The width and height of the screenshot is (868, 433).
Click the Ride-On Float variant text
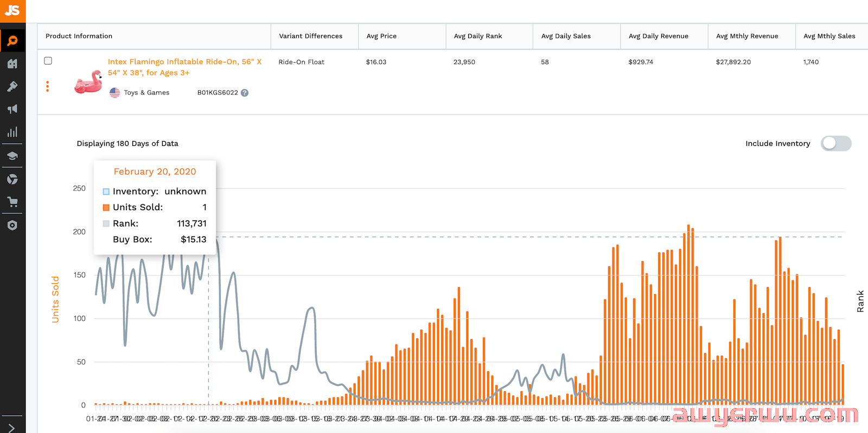point(302,62)
